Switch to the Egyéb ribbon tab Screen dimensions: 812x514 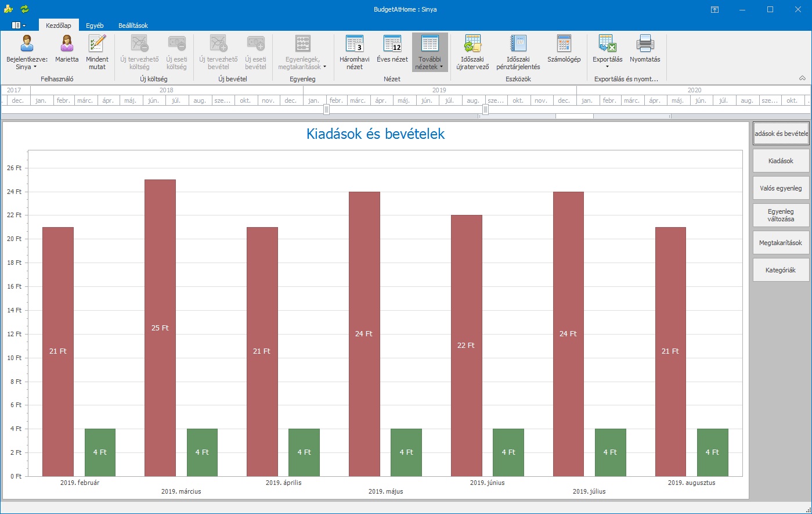pyautogui.click(x=95, y=26)
